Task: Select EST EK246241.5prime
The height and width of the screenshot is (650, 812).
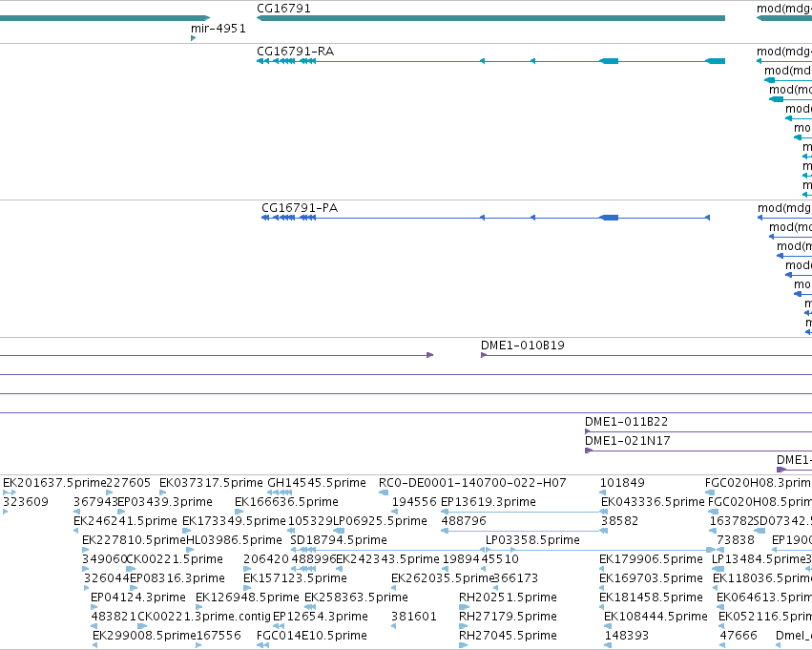Action: pyautogui.click(x=125, y=521)
